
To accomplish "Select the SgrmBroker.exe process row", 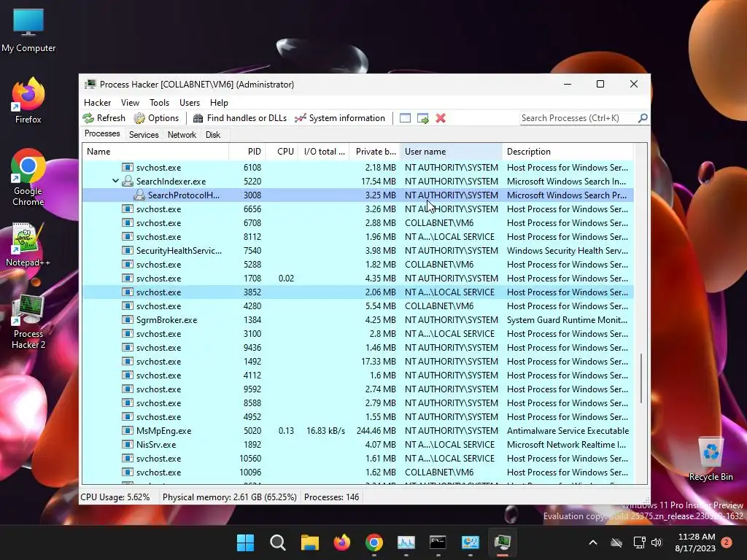I will tap(357, 320).
